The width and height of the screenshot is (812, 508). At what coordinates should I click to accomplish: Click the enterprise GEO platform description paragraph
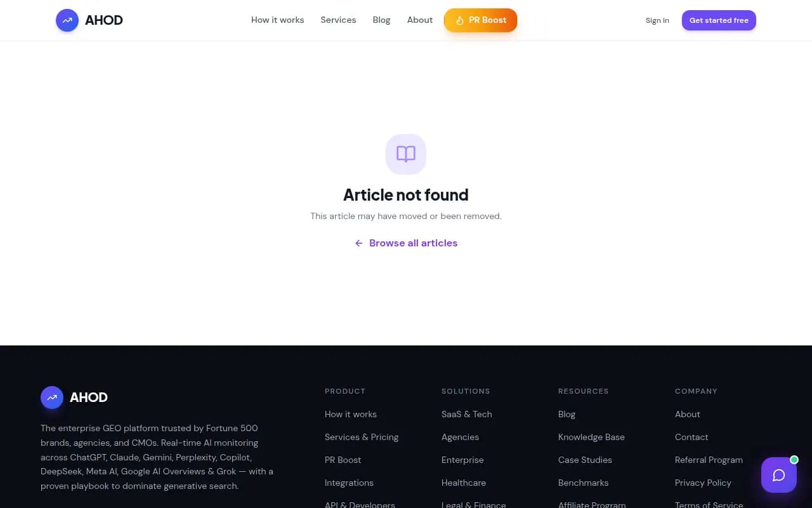tap(157, 457)
